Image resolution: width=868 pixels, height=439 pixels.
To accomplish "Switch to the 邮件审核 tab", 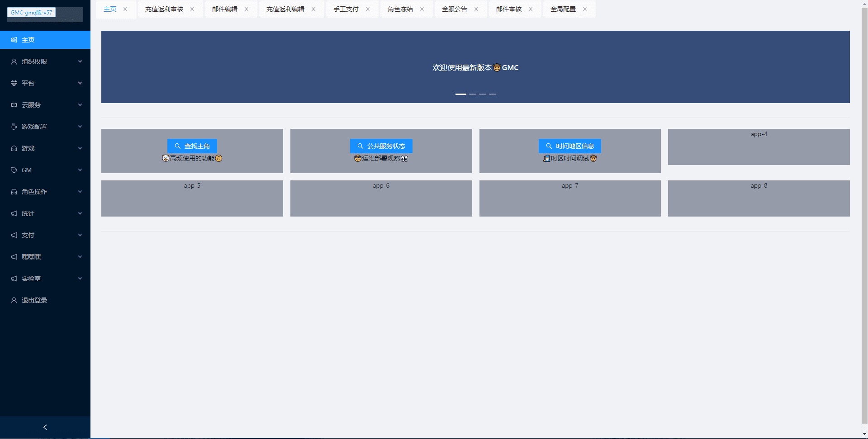I will [509, 9].
